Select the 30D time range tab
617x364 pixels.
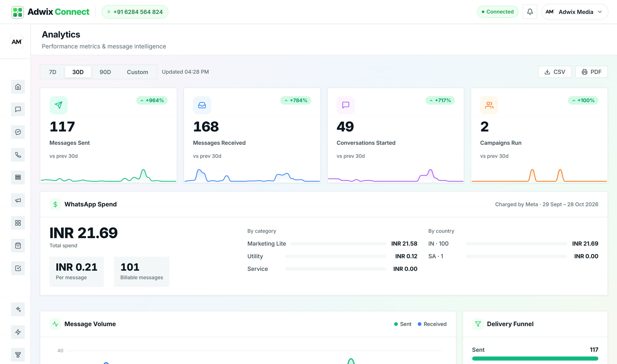(78, 72)
